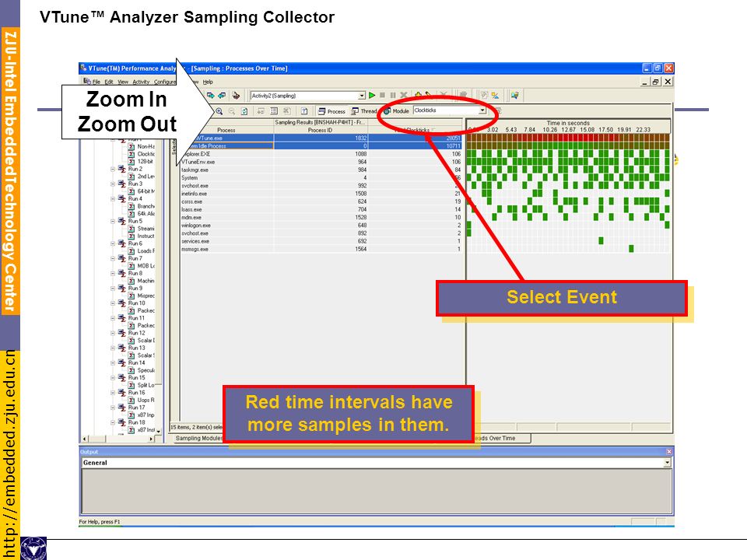This screenshot has width=747, height=560.
Task: Select the lsass.exe process row
Action: click(321, 209)
